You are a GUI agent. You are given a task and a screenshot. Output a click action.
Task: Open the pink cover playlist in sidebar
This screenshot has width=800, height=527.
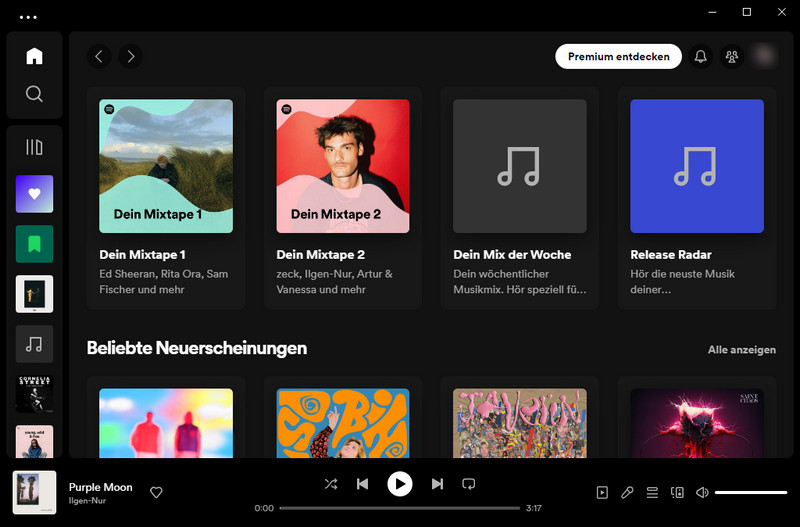[x=34, y=441]
